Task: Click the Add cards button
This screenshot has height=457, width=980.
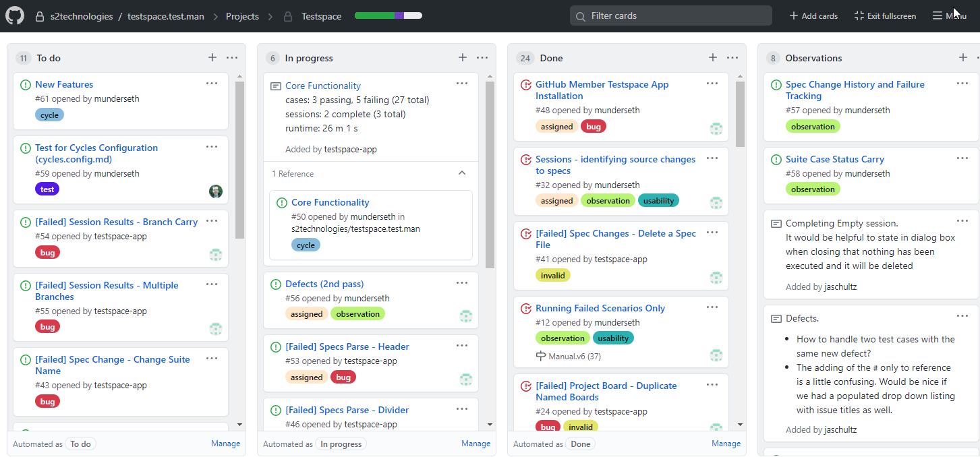Action: coord(813,16)
